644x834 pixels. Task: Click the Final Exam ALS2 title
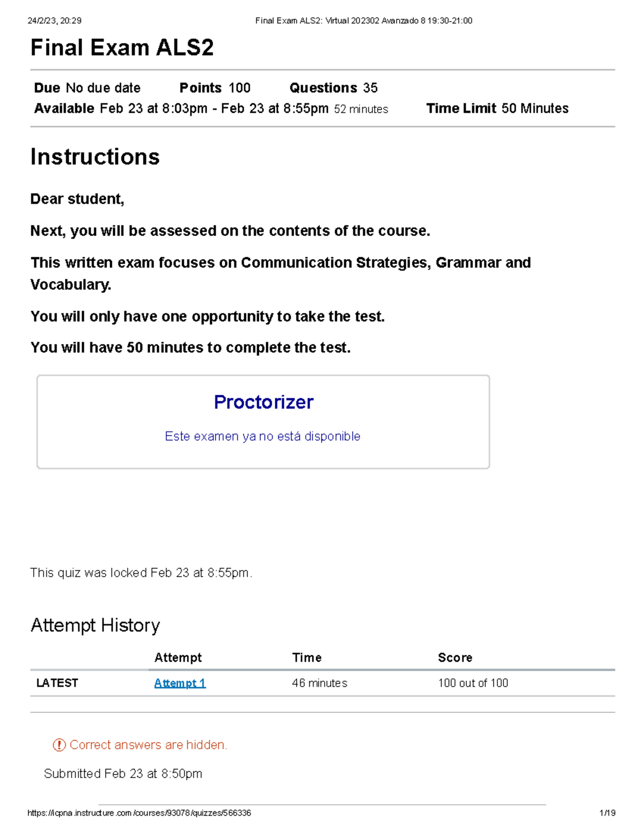pyautogui.click(x=122, y=48)
